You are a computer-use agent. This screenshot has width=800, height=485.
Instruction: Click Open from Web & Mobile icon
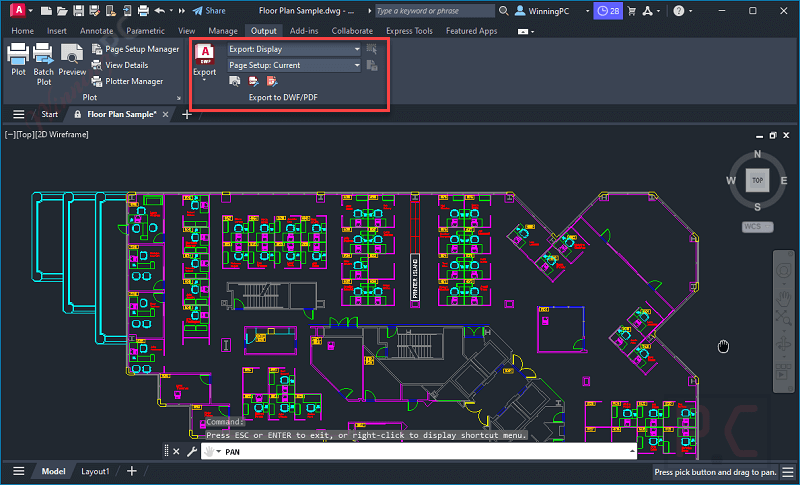pos(111,11)
